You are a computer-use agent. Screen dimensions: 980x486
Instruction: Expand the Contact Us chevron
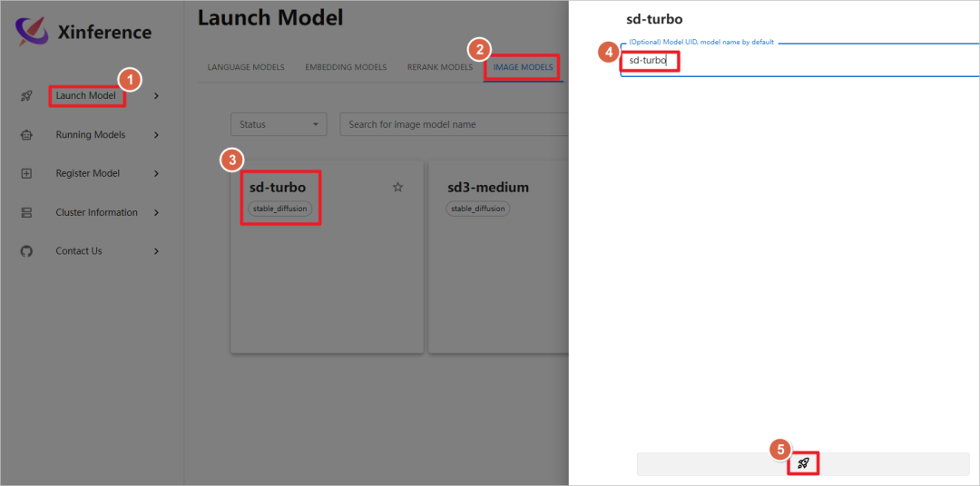coord(156,251)
